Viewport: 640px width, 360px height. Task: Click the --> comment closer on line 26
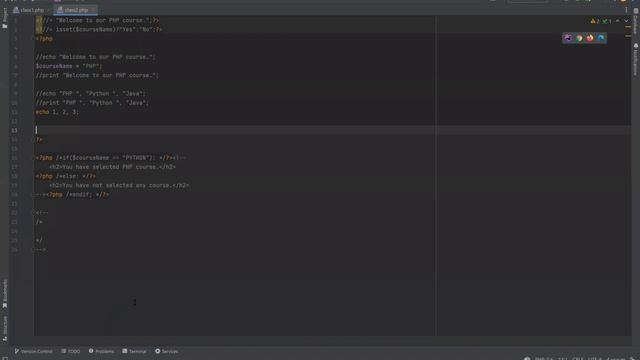tap(40, 249)
